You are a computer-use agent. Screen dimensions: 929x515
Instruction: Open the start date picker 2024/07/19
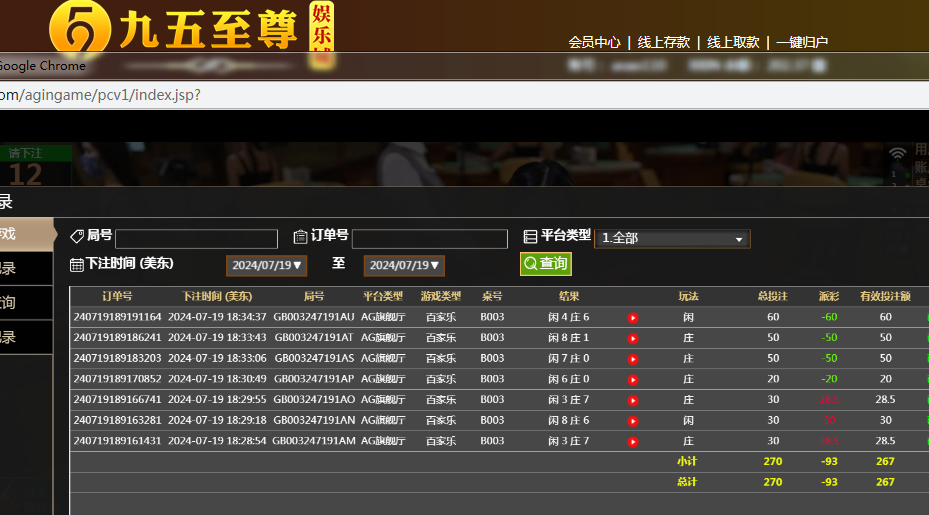[265, 265]
